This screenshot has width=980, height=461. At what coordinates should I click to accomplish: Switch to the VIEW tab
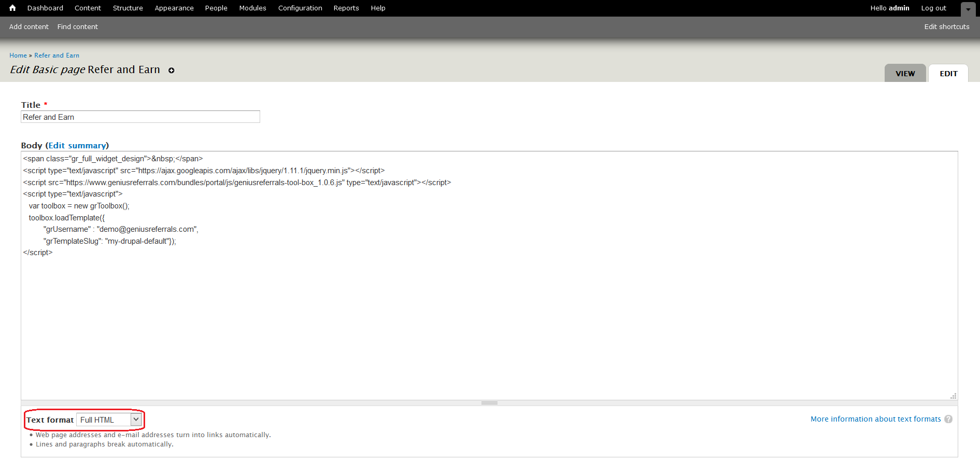click(905, 74)
